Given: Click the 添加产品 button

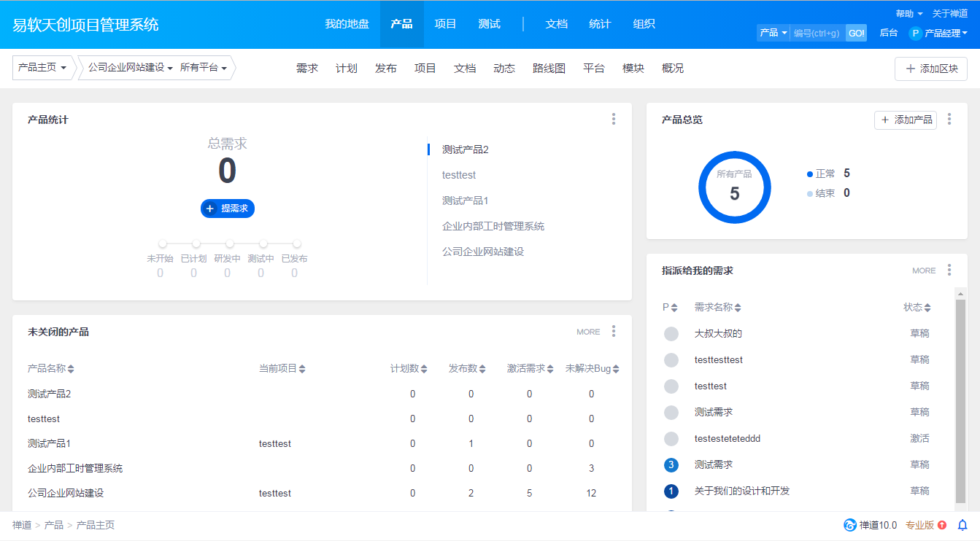Looking at the screenshot, I should pyautogui.click(x=906, y=120).
